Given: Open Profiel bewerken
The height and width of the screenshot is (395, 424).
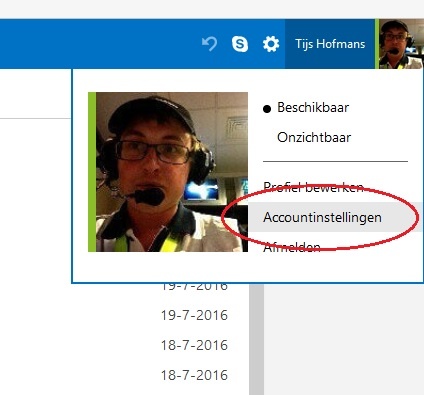Looking at the screenshot, I should tap(313, 187).
